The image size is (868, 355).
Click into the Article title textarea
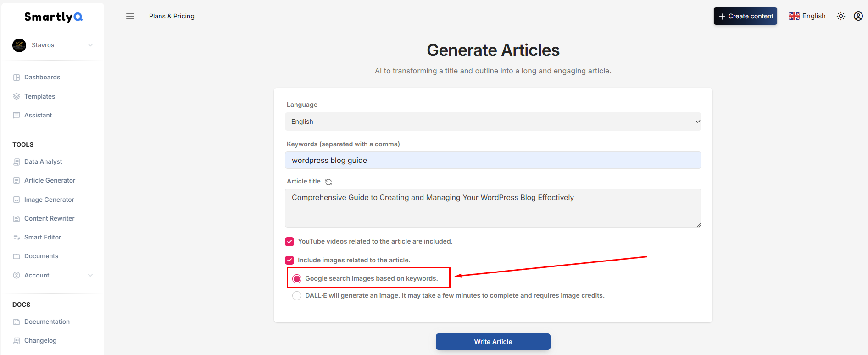point(493,208)
